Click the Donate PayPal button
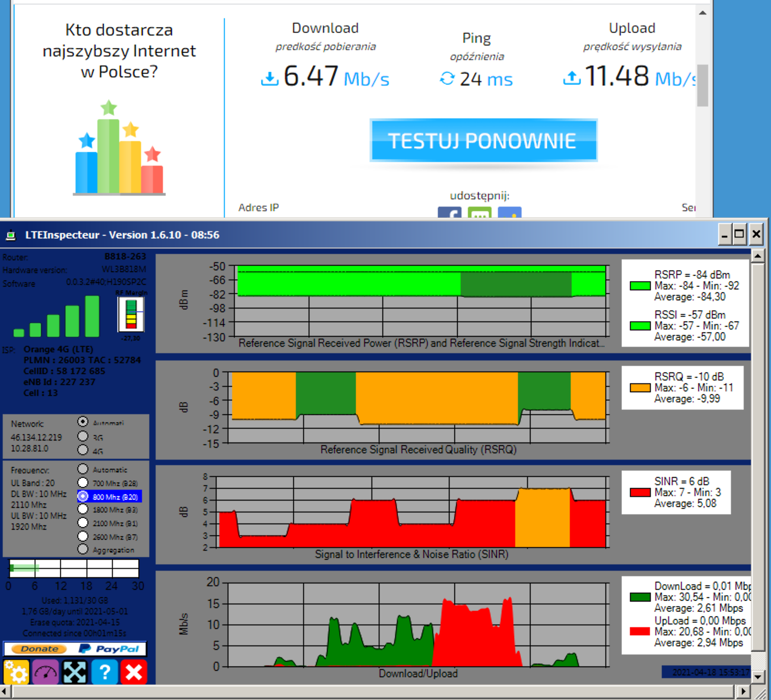 (x=75, y=649)
